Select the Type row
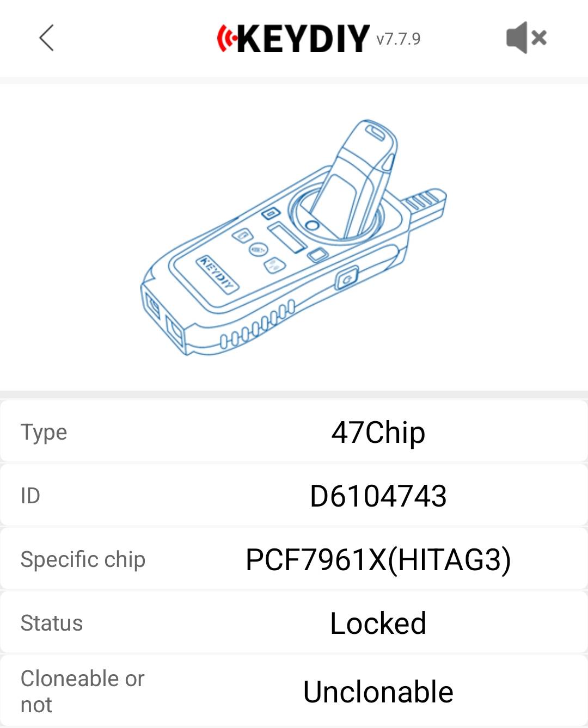 pos(294,431)
